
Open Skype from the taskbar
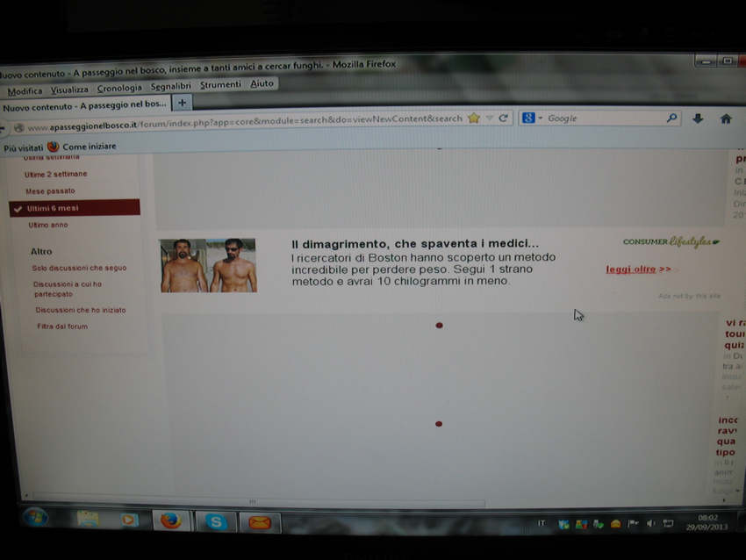(215, 521)
